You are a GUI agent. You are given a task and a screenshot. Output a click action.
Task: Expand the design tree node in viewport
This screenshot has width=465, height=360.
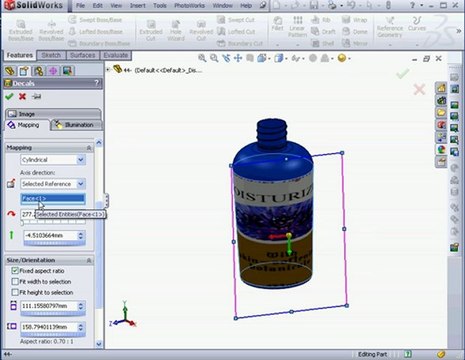pos(108,70)
